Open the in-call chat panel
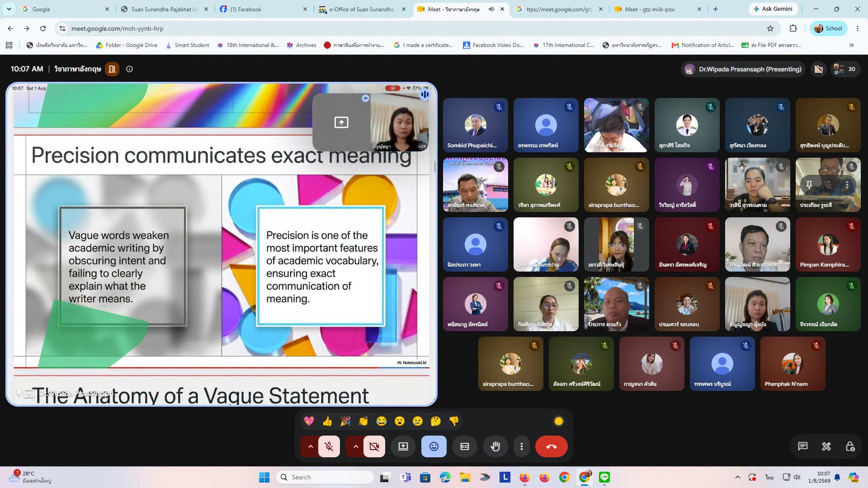Viewport: 868px width, 488px height. (803, 446)
